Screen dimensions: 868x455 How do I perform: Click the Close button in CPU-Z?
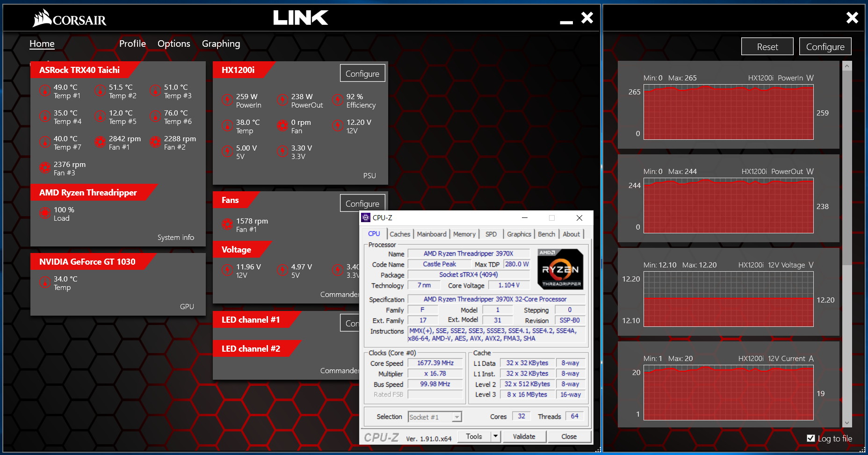(569, 436)
